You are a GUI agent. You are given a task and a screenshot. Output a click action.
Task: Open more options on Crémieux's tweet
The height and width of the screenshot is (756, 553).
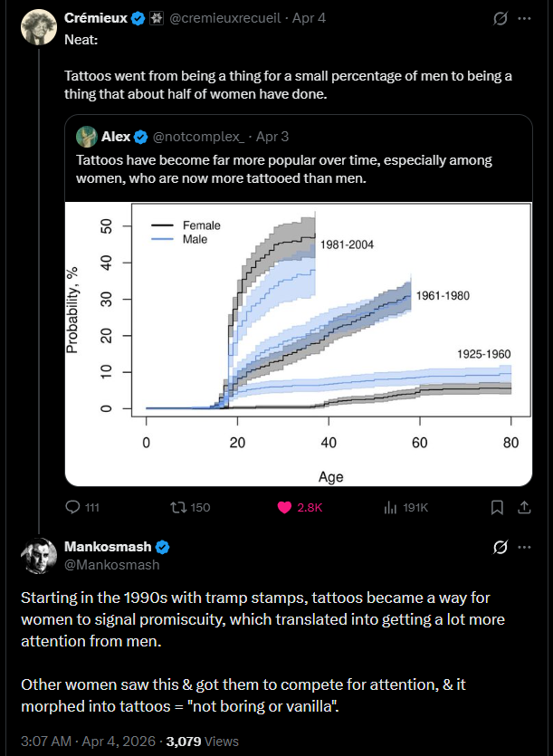point(525,17)
